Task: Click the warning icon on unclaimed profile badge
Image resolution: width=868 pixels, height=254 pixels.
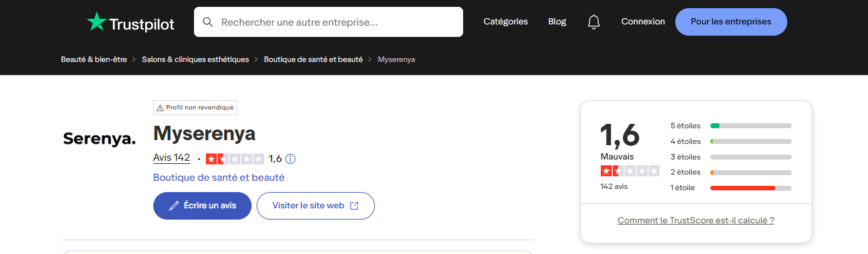Action: [x=160, y=108]
